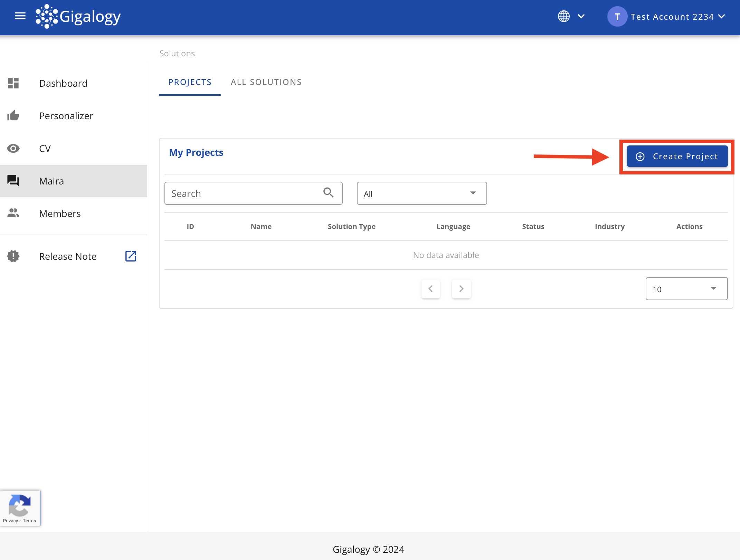Open the reCAPTCHA Privacy link
Viewport: 740px width, 560px height.
10,521
